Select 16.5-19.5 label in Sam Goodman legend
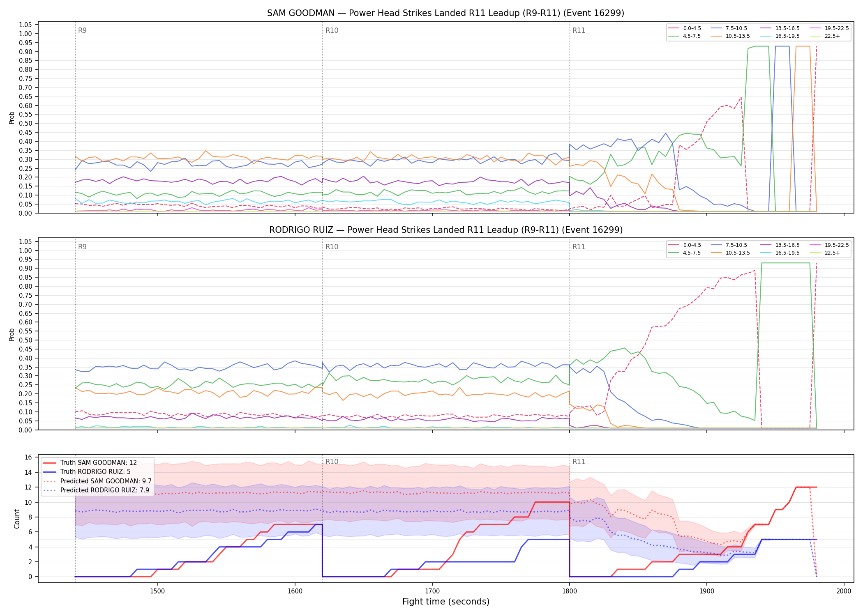The height and width of the screenshot is (616, 863). 787,36
